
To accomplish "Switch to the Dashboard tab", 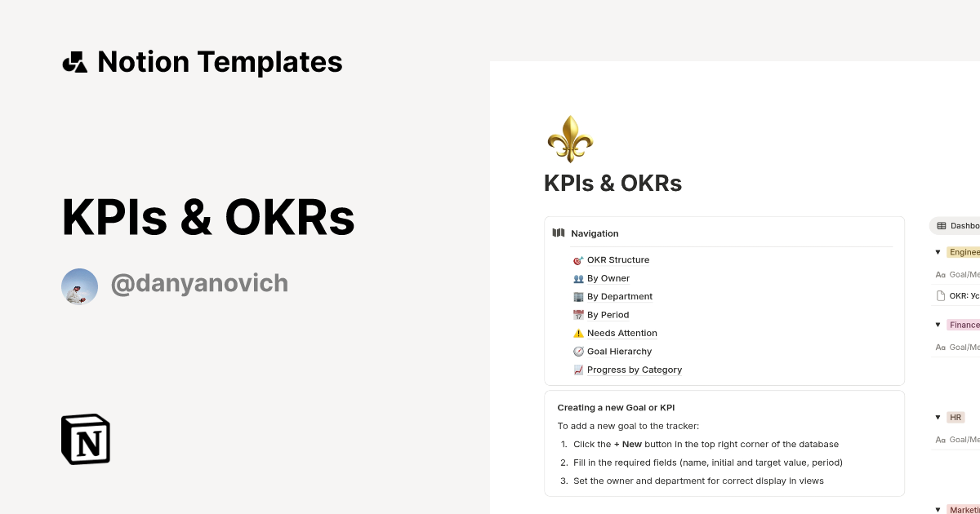I will tap(960, 225).
